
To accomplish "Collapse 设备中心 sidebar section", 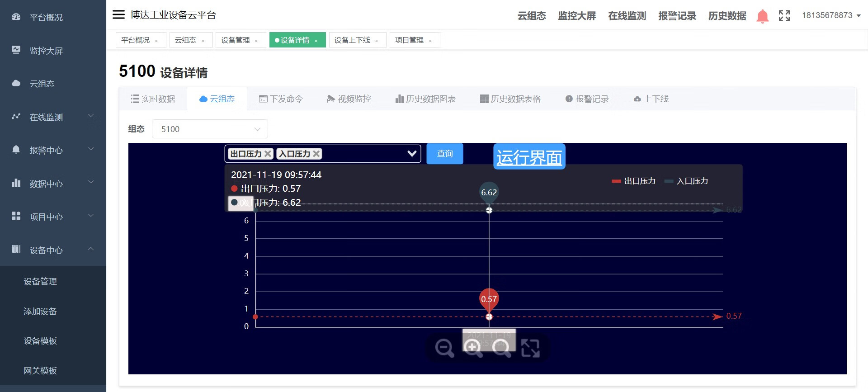I will (53, 250).
